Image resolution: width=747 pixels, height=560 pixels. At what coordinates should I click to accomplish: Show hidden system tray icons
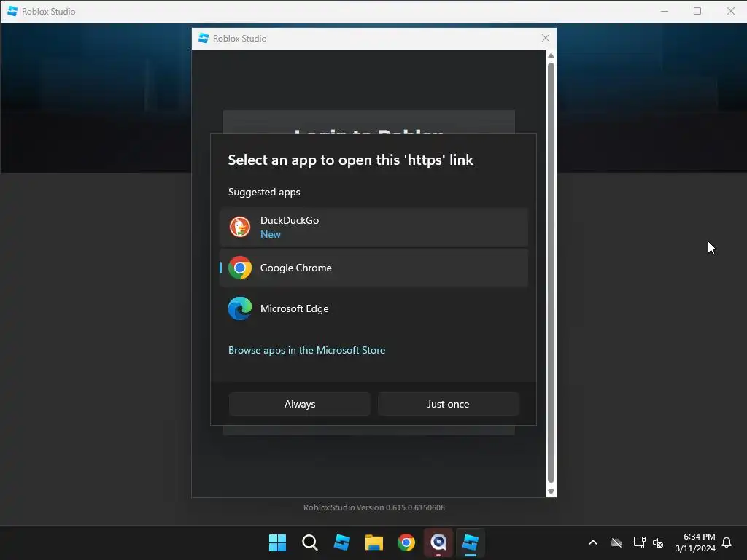pos(593,542)
